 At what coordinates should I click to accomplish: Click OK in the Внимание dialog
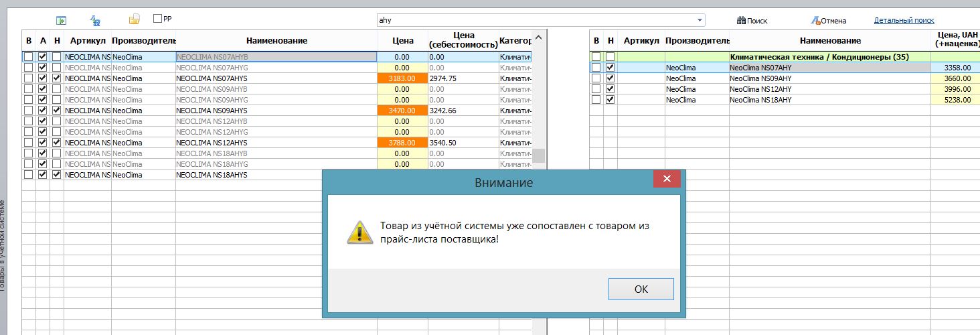tap(641, 289)
